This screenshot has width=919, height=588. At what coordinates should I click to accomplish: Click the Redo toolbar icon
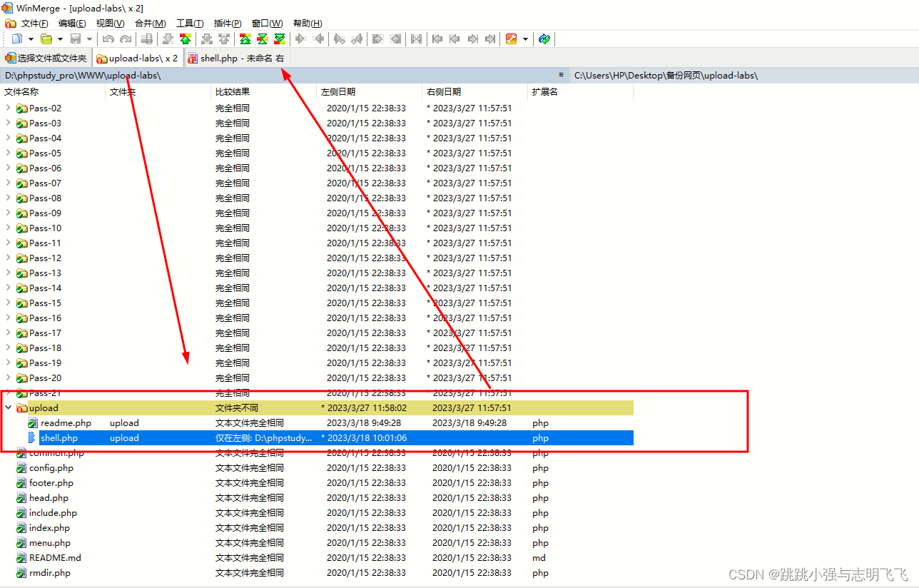coord(126,39)
